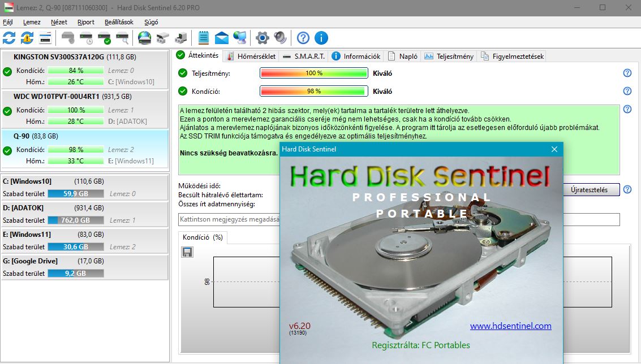Open the Riport menu
The height and width of the screenshot is (364, 641).
coord(86,22)
